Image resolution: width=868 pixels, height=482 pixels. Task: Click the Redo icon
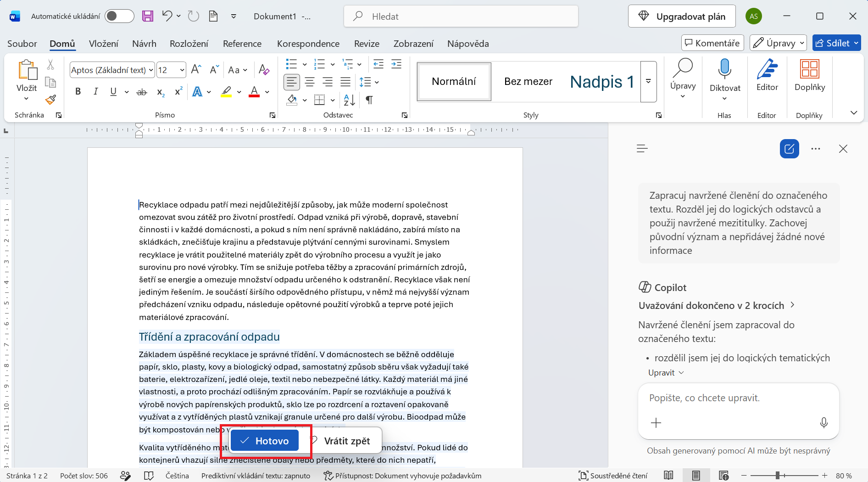pos(194,16)
